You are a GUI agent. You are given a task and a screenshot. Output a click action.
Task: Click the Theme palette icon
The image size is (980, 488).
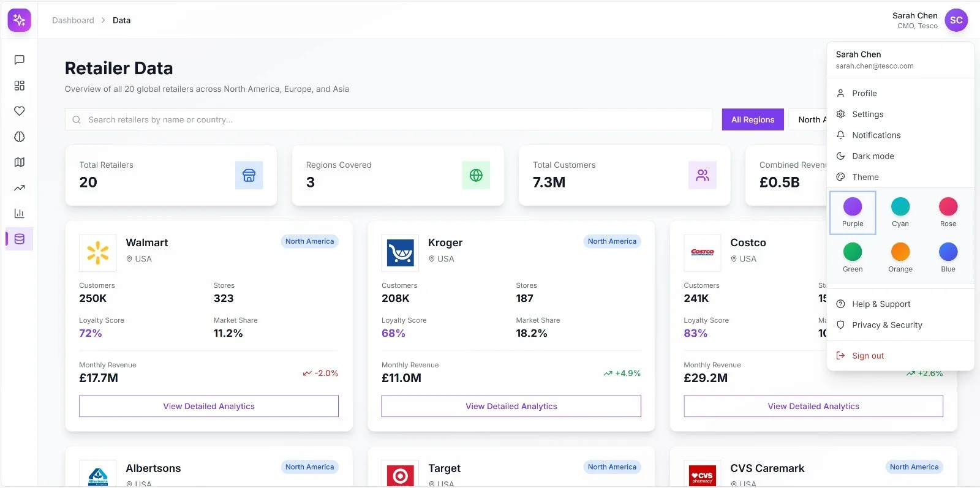(x=841, y=177)
